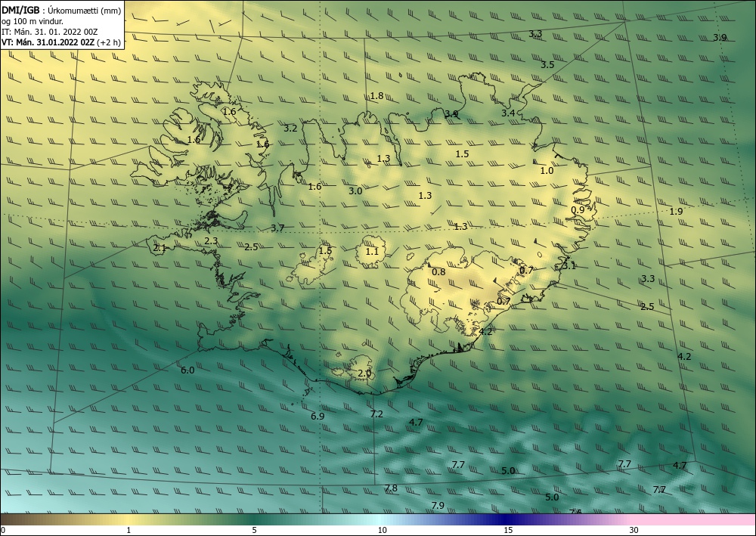Screen dimensions: 756x536
Task: Click the 15 label on the color scale
Action: coord(508,531)
